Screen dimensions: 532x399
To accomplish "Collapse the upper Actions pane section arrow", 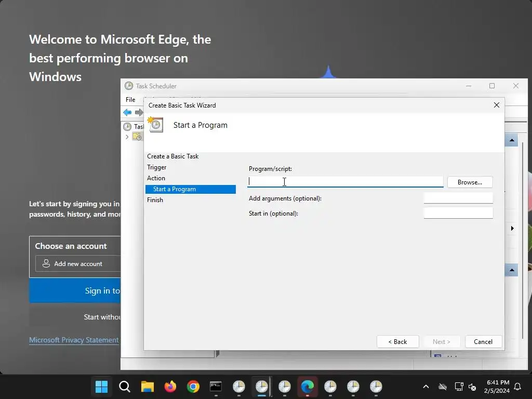I will [x=512, y=140].
